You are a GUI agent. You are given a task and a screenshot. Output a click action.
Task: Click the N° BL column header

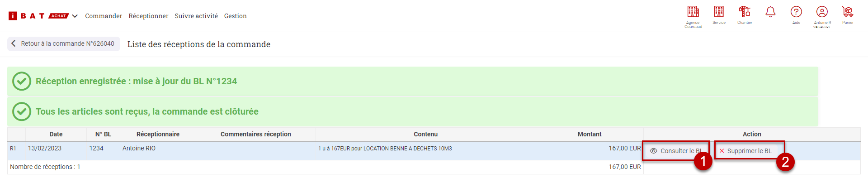click(x=103, y=134)
